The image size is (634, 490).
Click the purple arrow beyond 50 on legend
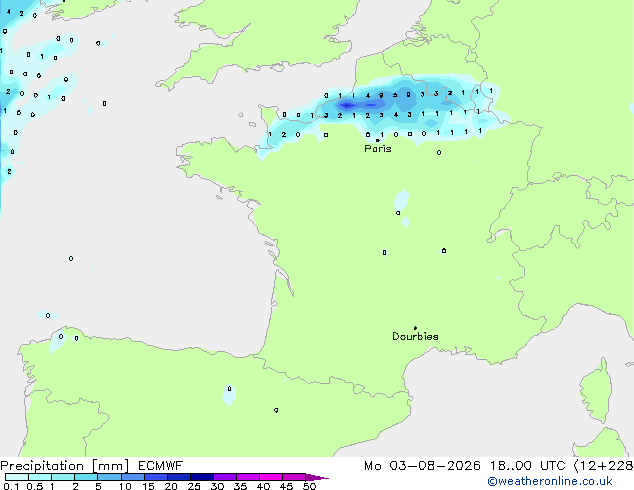point(317,477)
